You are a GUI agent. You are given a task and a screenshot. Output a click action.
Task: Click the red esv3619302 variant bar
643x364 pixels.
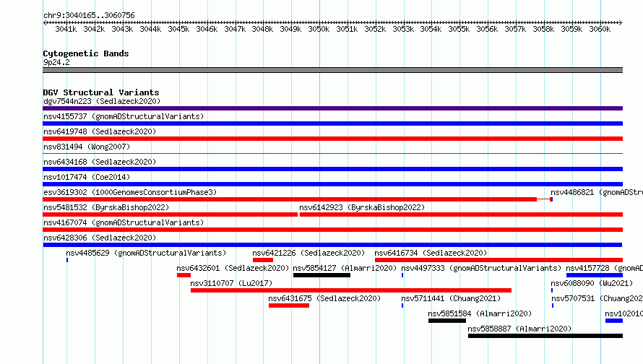pos(290,199)
